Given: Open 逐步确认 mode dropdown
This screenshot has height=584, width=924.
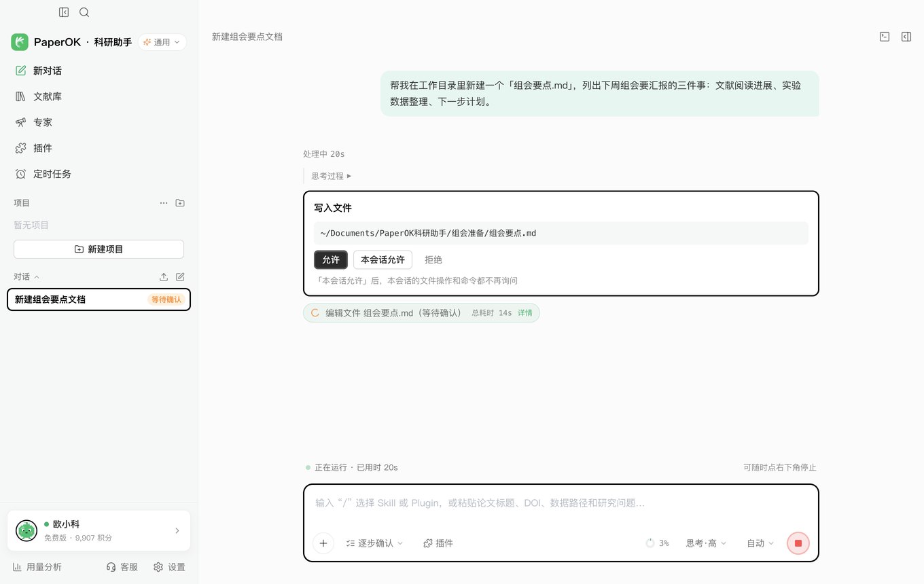Looking at the screenshot, I should tap(374, 543).
